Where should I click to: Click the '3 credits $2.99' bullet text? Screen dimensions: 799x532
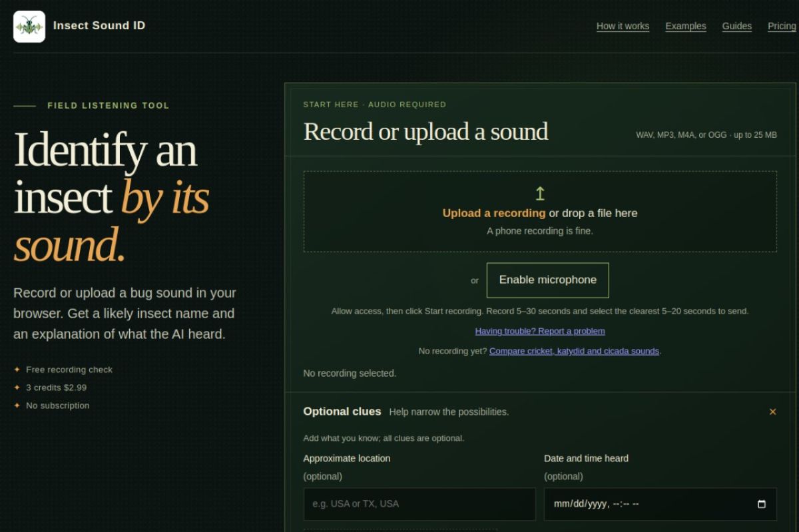[56, 388]
